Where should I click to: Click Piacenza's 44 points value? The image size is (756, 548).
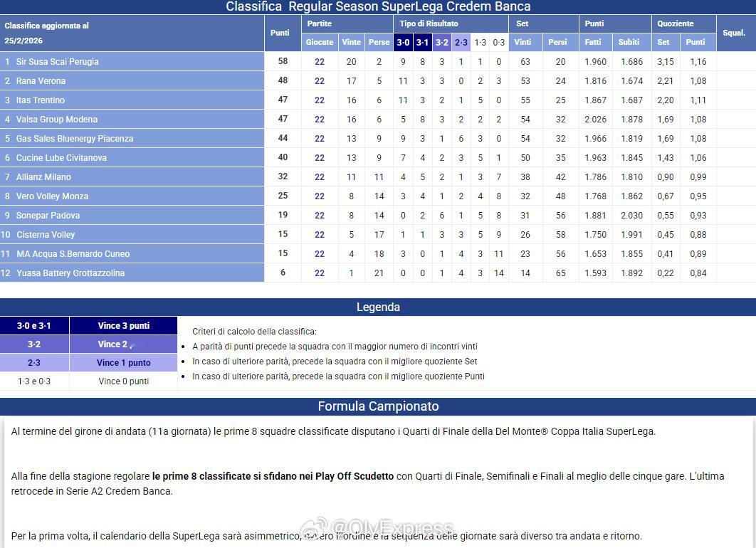pyautogui.click(x=283, y=138)
